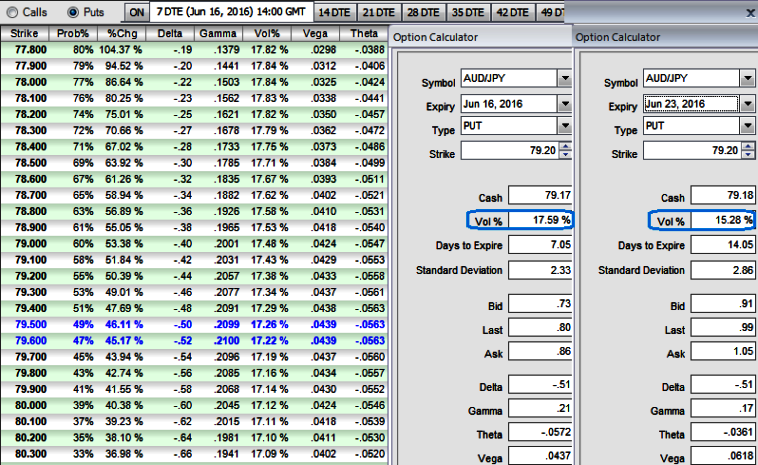Image resolution: width=758 pixels, height=465 pixels.
Task: Close the panel with the X icon
Action: coord(749,13)
